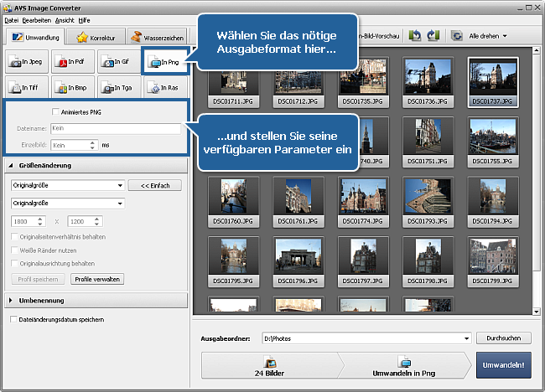Screen dimensions: 545x392
Task: Select the In Tga output format
Action: pos(118,87)
